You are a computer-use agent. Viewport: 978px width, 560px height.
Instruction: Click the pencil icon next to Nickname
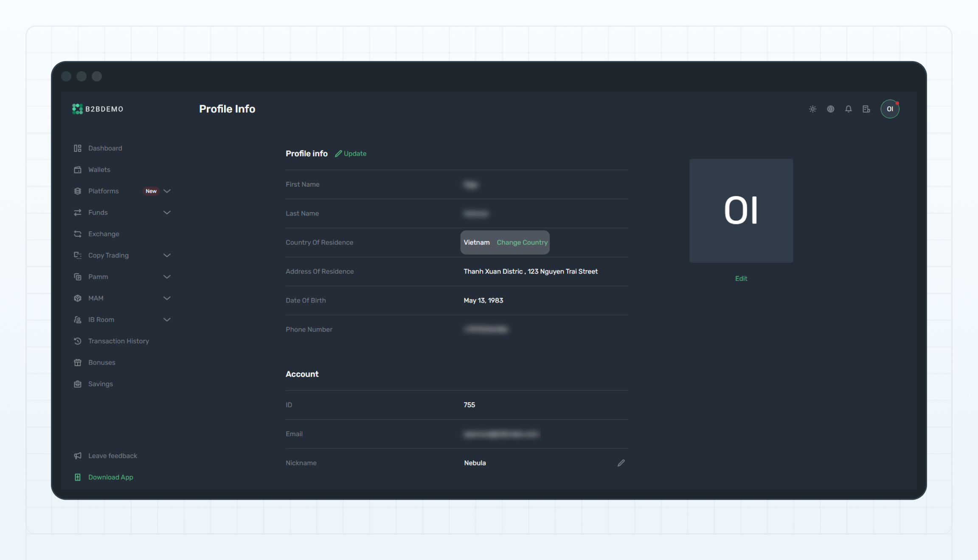coord(621,463)
